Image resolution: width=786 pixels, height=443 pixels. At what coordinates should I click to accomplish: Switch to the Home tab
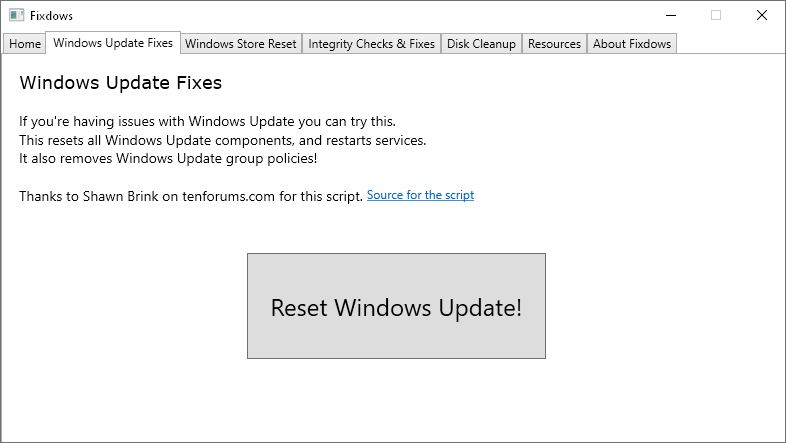point(25,44)
